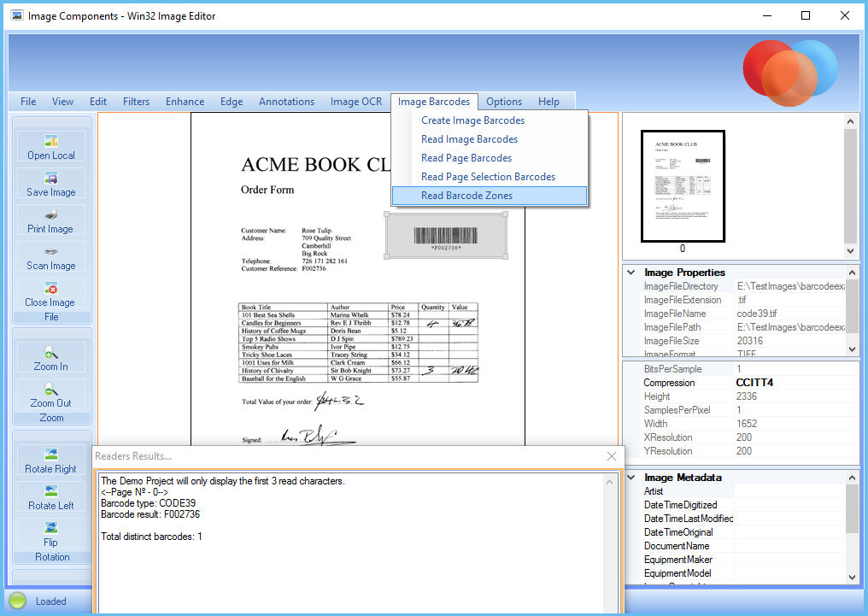Click the Zoom Out magnifier icon
868x616 pixels.
pos(51,389)
